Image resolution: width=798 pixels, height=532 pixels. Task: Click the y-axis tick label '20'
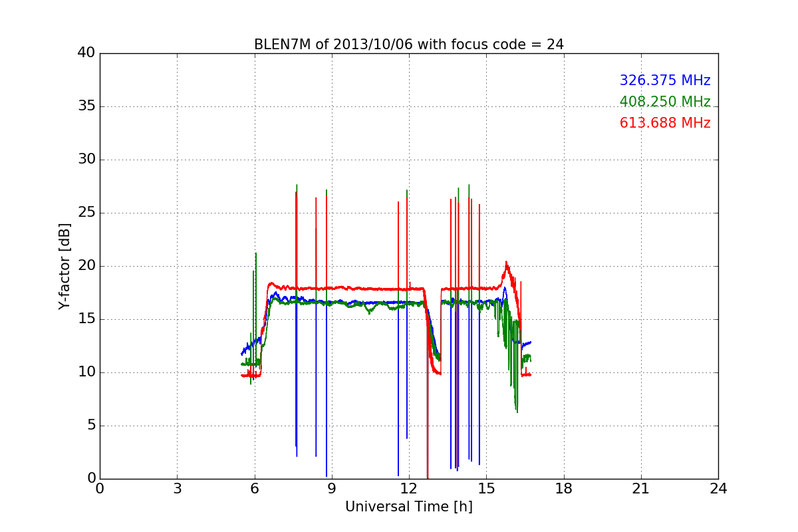tap(86, 266)
